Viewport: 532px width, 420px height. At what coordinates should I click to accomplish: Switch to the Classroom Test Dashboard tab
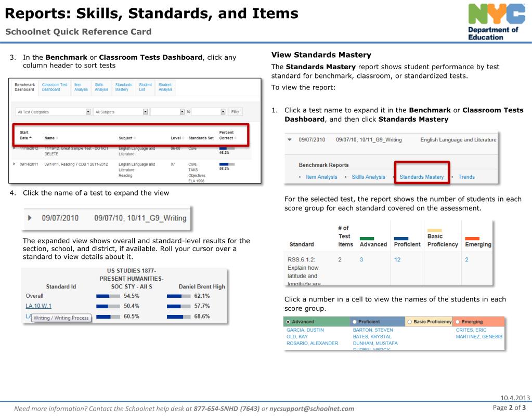click(55, 87)
